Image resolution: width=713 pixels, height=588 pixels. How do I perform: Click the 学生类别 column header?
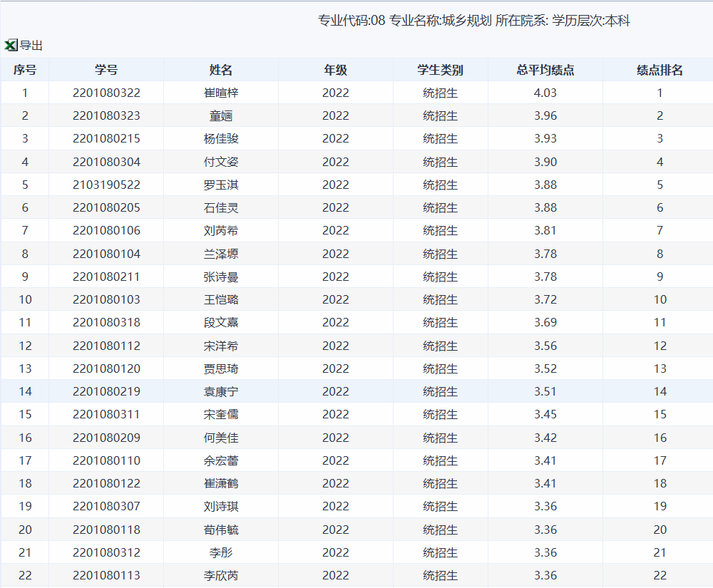point(440,70)
